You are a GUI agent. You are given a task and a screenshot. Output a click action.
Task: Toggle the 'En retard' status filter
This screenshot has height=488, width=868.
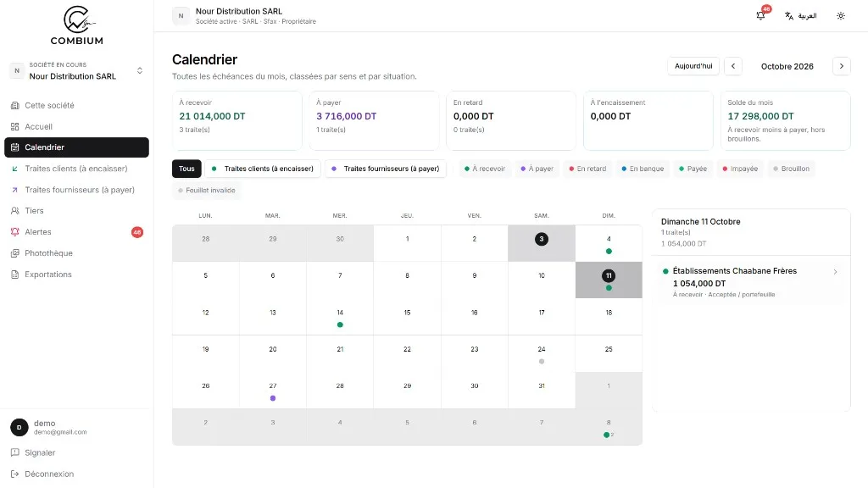tap(587, 169)
